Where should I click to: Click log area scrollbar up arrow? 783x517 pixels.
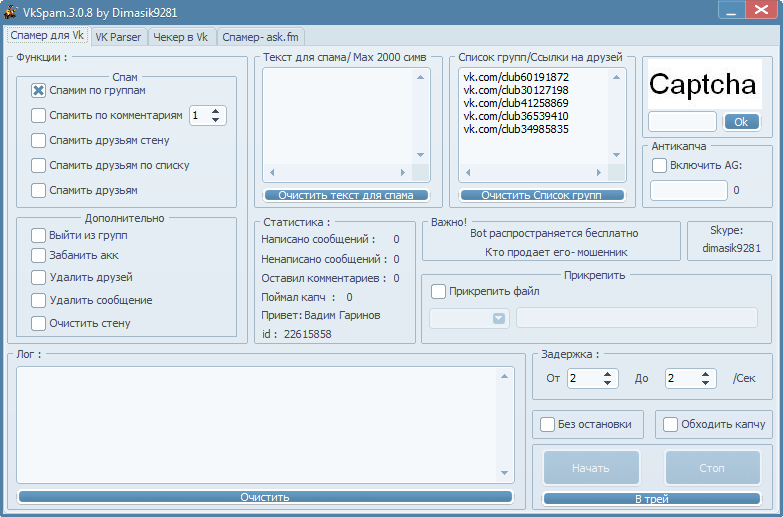504,376
